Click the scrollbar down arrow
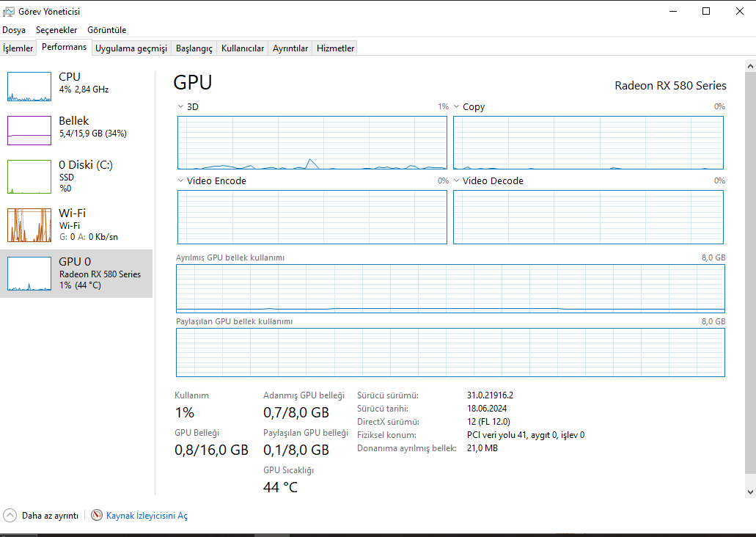 coord(749,492)
